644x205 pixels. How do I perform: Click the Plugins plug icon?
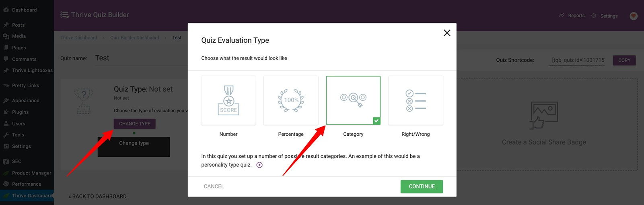click(6, 112)
